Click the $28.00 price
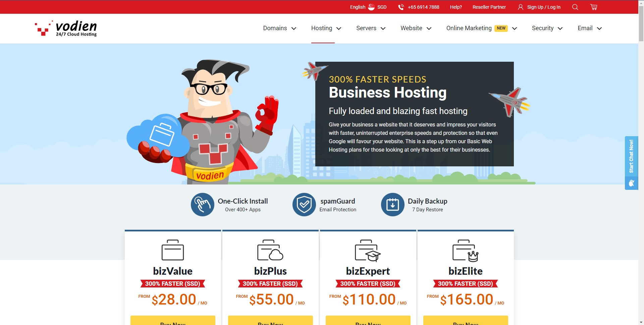The width and height of the screenshot is (644, 325). [174, 299]
